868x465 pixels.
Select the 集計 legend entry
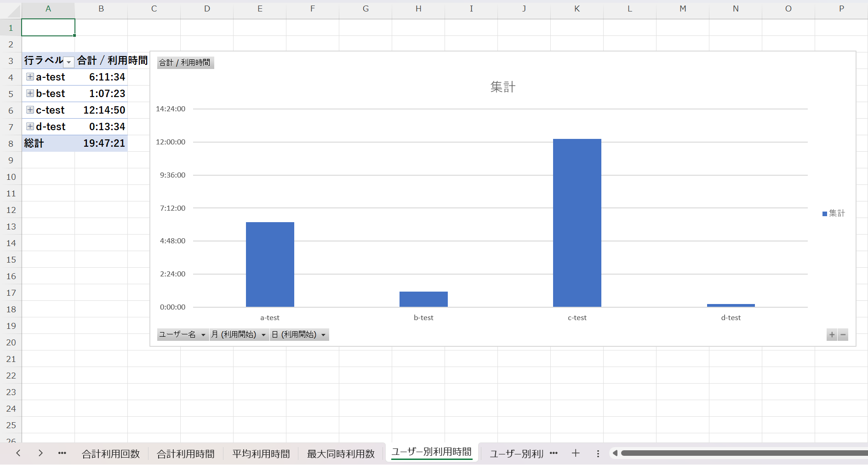click(834, 213)
